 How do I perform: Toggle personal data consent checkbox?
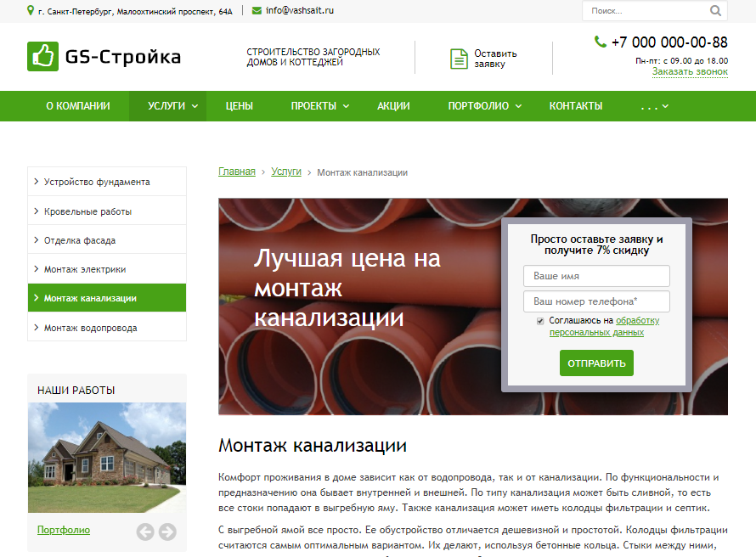pyautogui.click(x=540, y=321)
